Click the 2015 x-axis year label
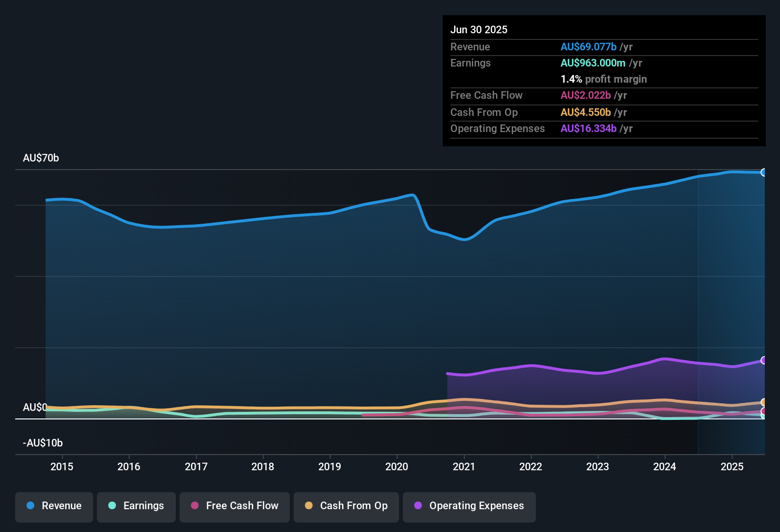780x532 pixels. click(62, 466)
